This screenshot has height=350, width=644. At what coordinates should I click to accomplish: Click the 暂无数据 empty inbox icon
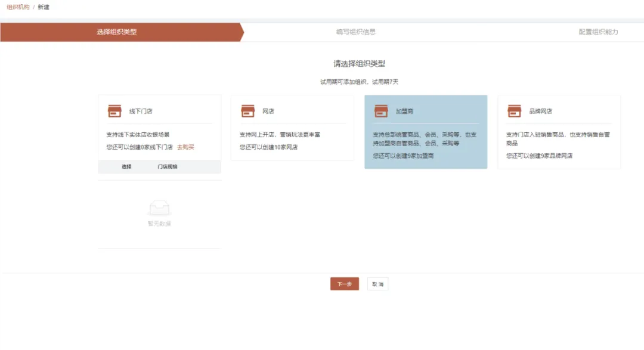tap(159, 208)
